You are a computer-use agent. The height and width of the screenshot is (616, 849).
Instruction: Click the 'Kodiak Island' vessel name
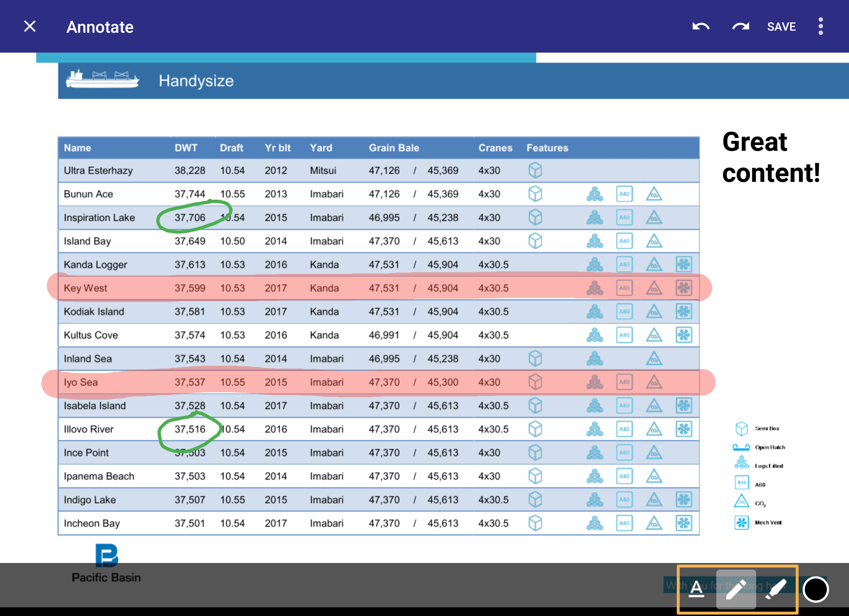click(94, 312)
